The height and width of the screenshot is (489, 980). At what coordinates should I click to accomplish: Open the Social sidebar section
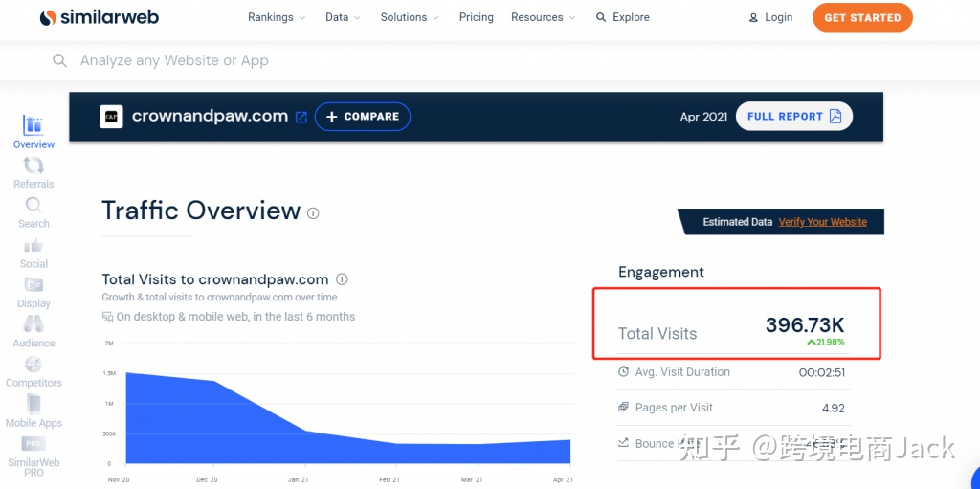point(33,253)
